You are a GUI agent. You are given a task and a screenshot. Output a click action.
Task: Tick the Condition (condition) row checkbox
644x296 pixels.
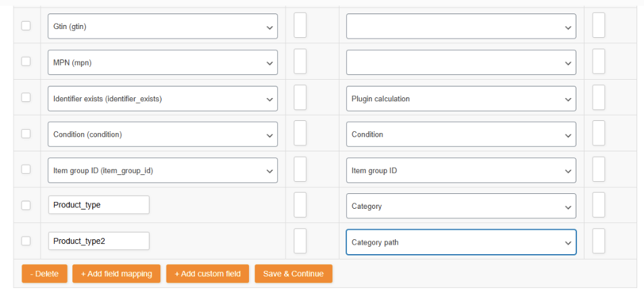26,133
